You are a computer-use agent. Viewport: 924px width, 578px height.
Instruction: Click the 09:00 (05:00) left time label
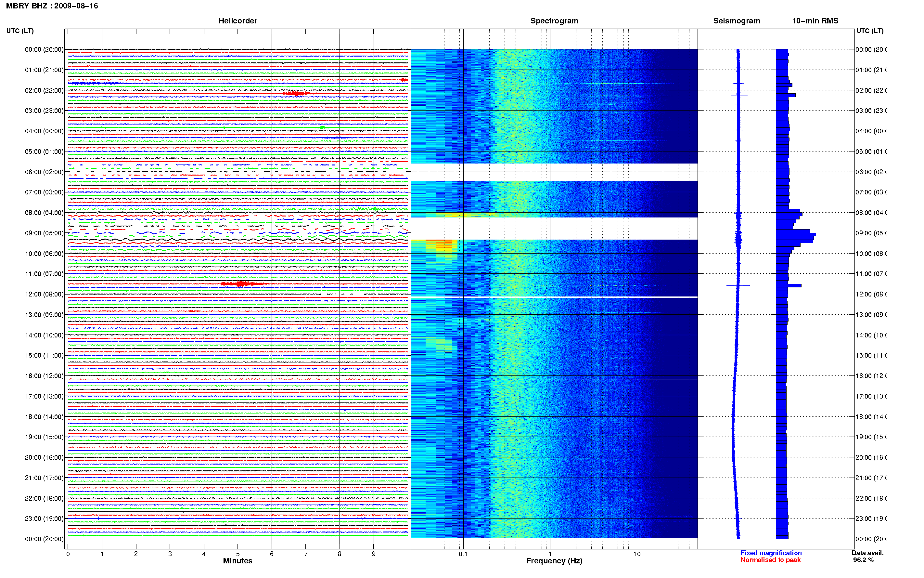click(x=44, y=233)
